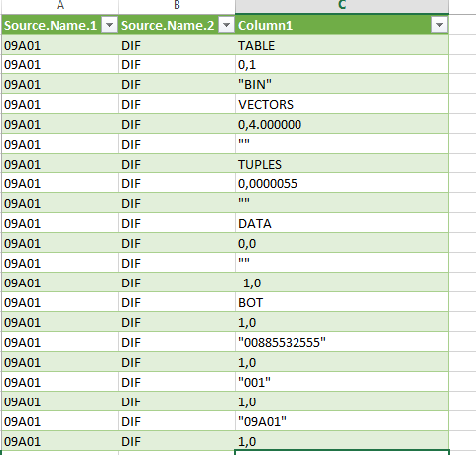Click the cell containing TABLE
476x455 pixels.
click(342, 45)
